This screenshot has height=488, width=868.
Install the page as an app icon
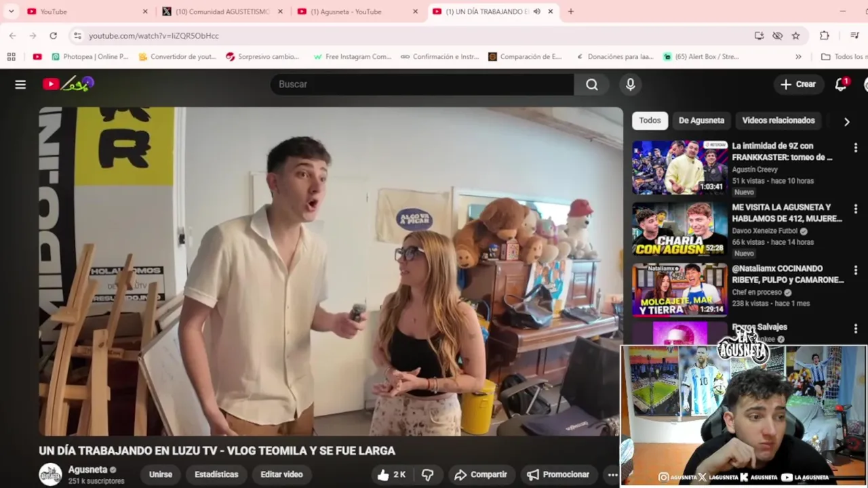pos(759,35)
